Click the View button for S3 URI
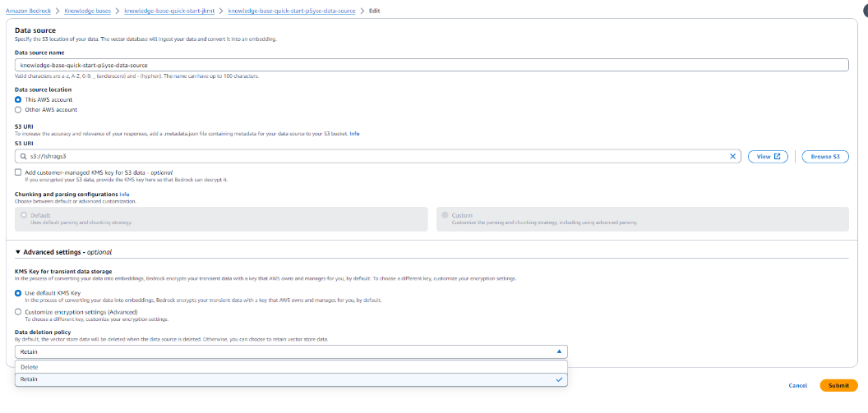868x413 pixels. (x=767, y=157)
